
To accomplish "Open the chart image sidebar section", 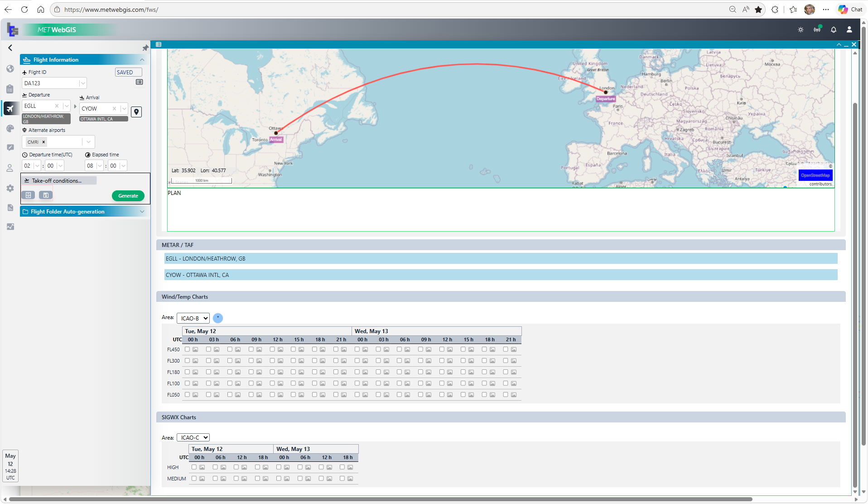I will pos(10,227).
